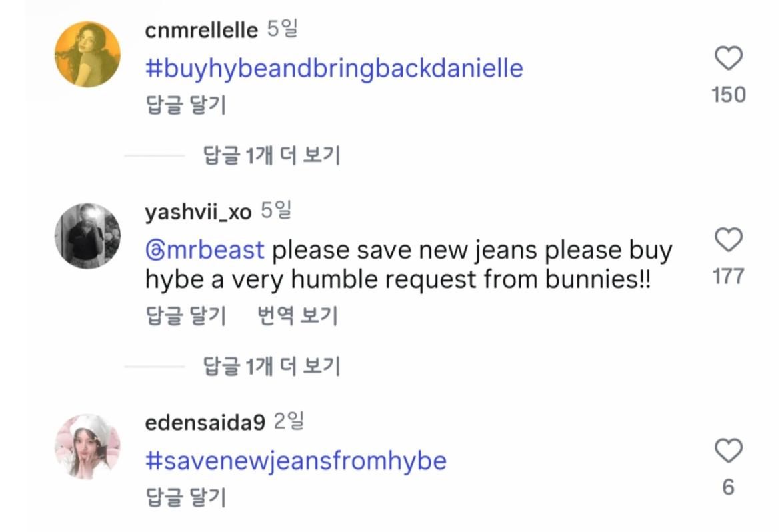Open the #buyhybeandbringbackdanielle hashtag
The image size is (780, 532).
pyautogui.click(x=334, y=69)
